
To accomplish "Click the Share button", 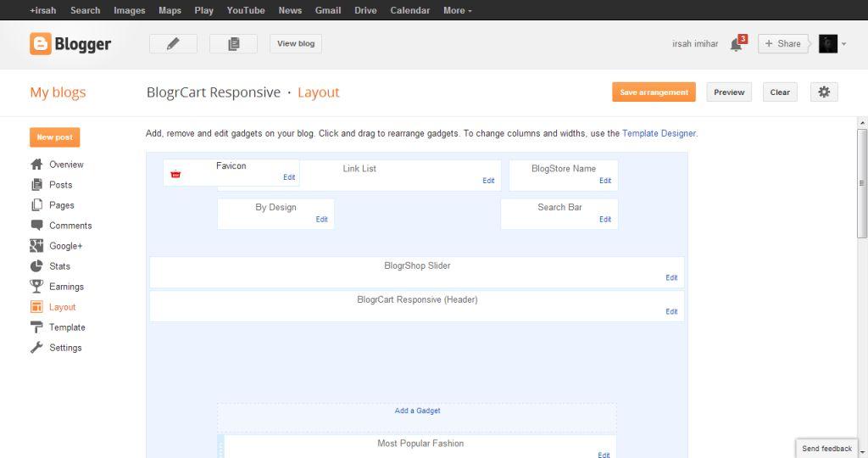I will coord(783,44).
